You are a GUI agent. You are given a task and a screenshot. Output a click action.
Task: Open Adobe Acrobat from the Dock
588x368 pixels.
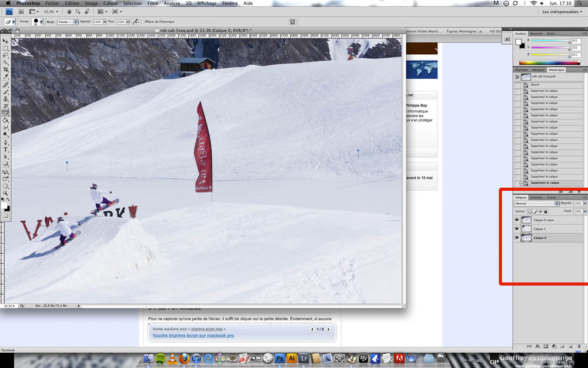(399, 358)
